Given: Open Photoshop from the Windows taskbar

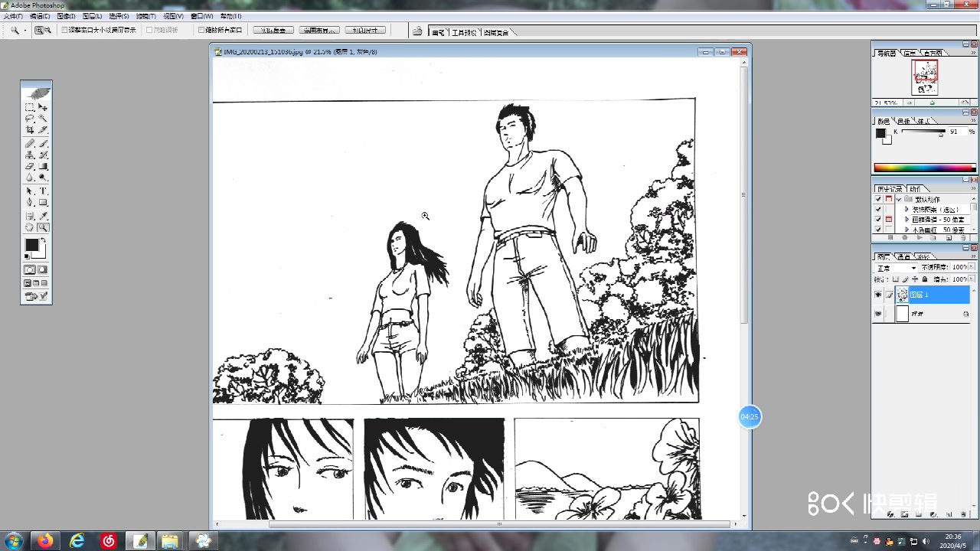Looking at the screenshot, I should [x=140, y=540].
